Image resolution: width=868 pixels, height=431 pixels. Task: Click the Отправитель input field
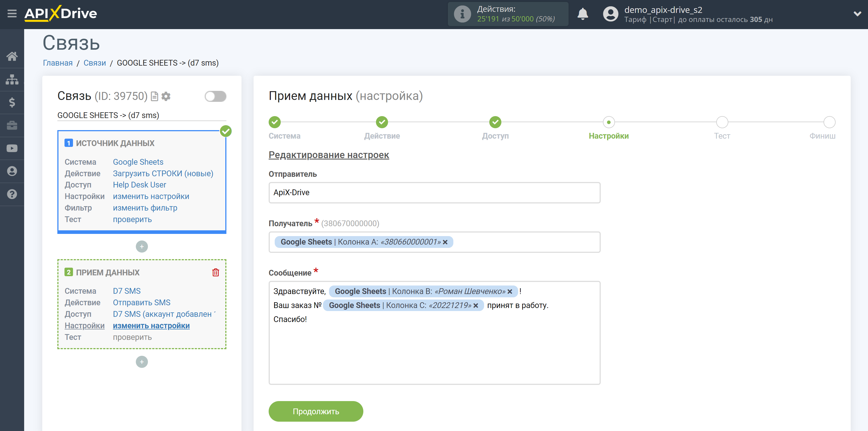click(434, 193)
